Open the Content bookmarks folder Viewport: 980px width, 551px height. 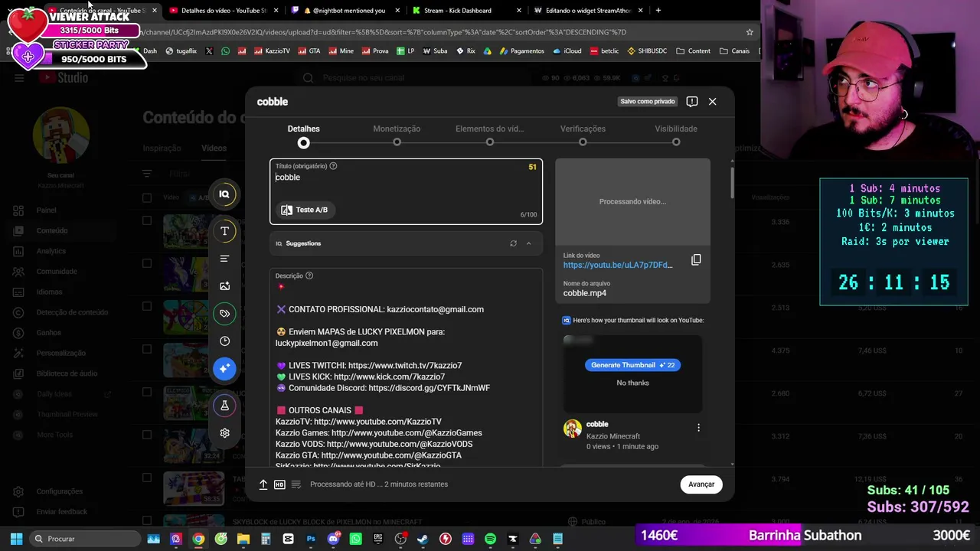pos(694,51)
